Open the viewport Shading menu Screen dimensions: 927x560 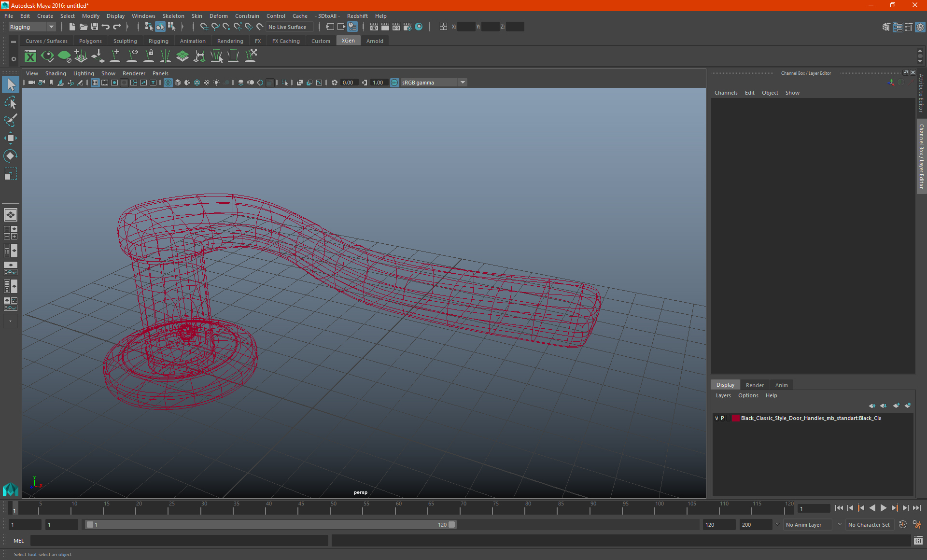point(56,73)
